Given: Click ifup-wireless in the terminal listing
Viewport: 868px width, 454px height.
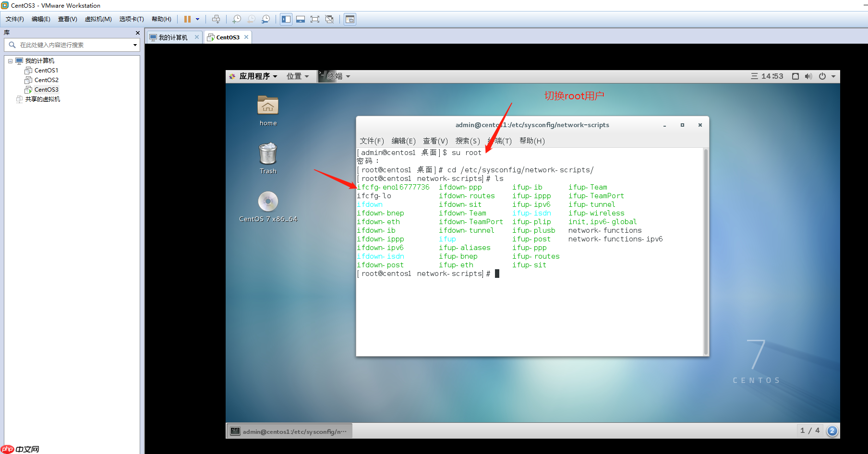Looking at the screenshot, I should tap(596, 213).
